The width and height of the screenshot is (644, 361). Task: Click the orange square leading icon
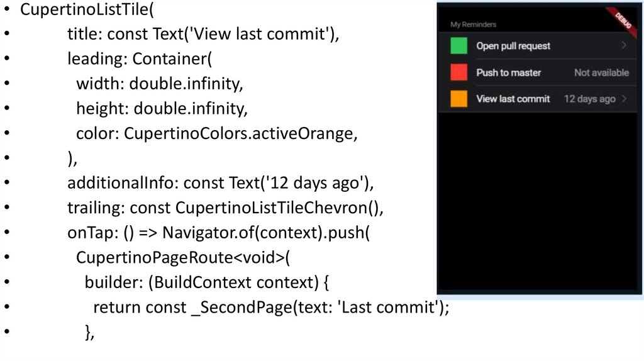tap(459, 99)
